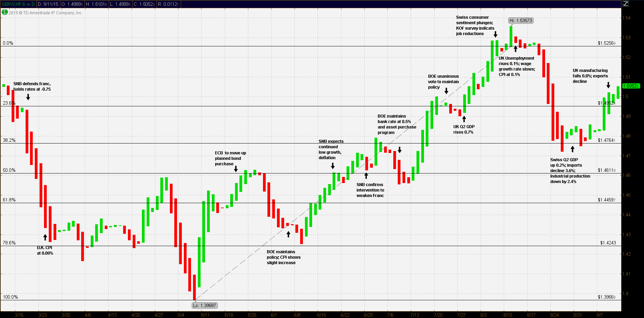Click the 1.52 price axis tick

[x=626, y=57]
